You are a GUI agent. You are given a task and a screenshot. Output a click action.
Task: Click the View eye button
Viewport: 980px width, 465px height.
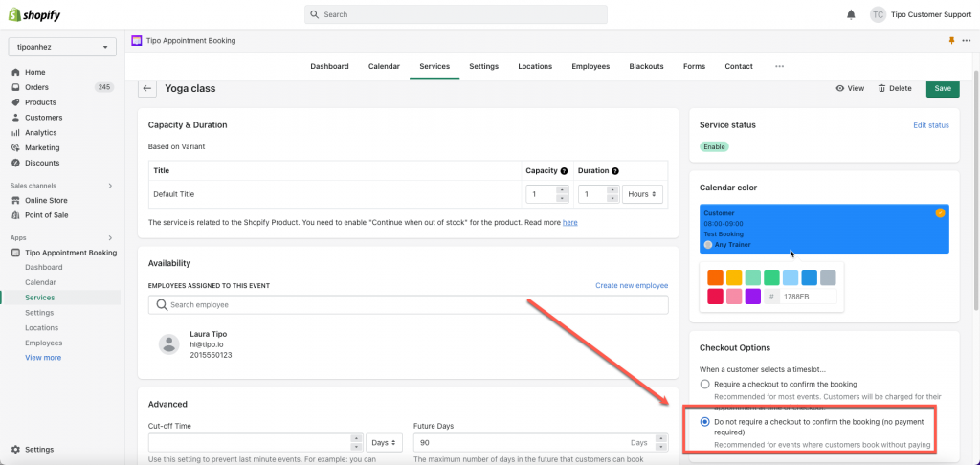tap(850, 88)
